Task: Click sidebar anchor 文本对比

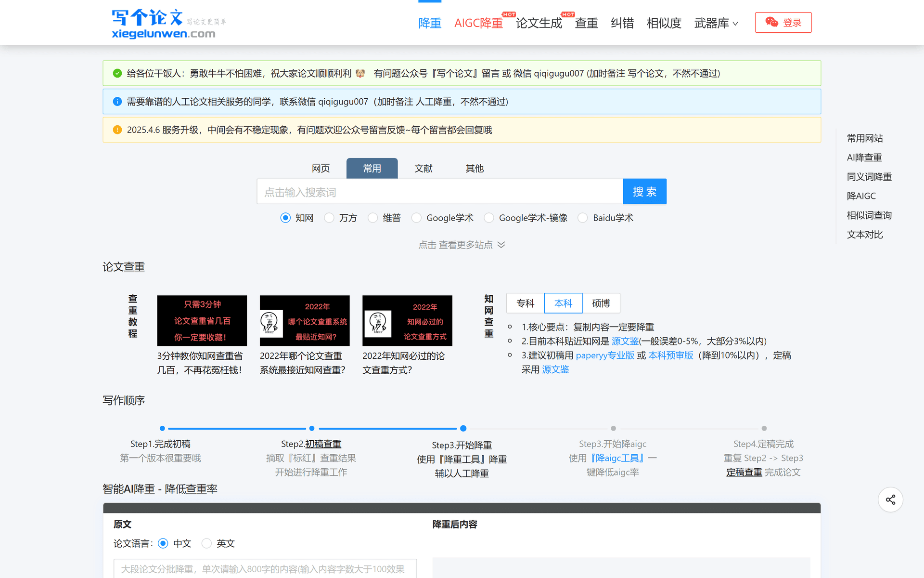Action: 865,235
